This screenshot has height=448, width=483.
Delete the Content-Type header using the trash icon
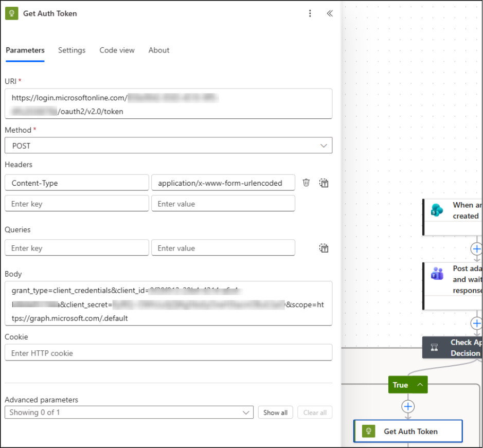[306, 183]
